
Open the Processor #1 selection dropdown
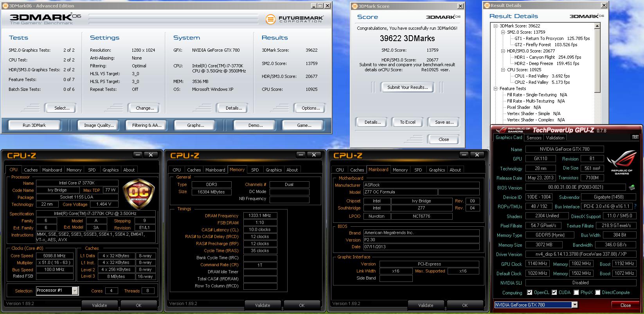[x=75, y=291]
